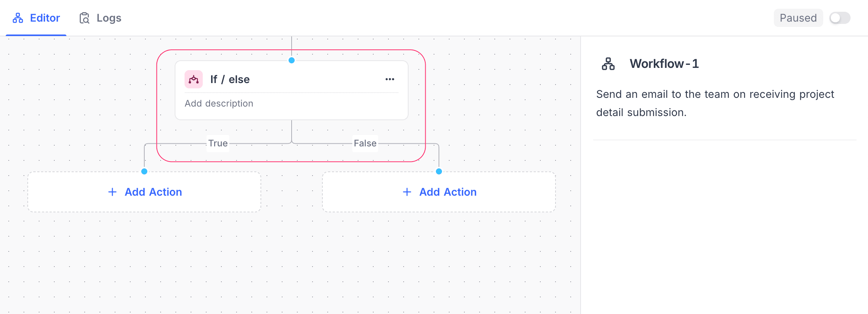
Task: Add an action under the False branch
Action: (x=439, y=192)
